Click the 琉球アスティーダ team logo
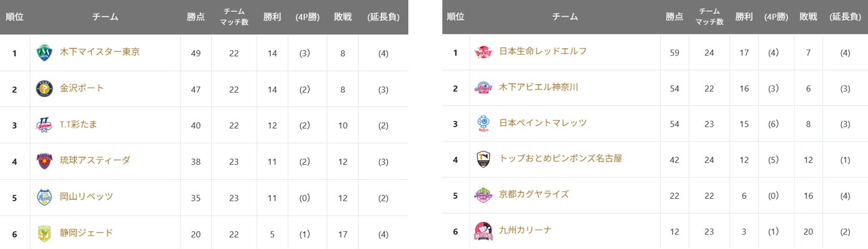 click(44, 161)
